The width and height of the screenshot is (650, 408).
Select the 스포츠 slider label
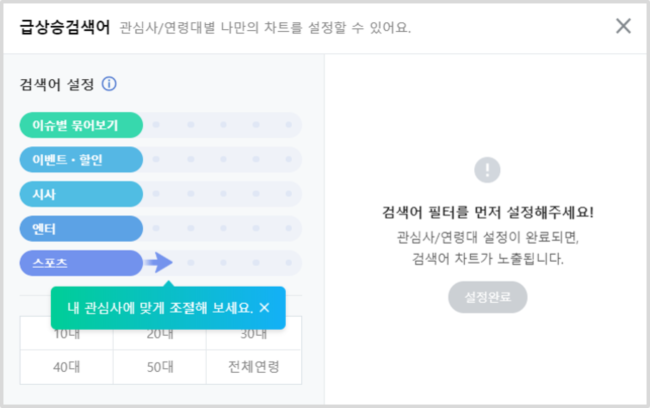(81, 263)
